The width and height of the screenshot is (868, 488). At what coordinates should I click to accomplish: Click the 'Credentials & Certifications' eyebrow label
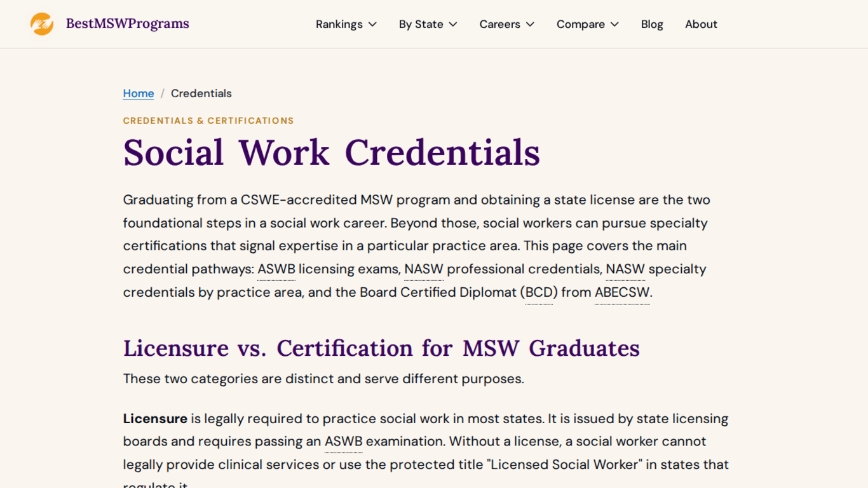coord(208,121)
